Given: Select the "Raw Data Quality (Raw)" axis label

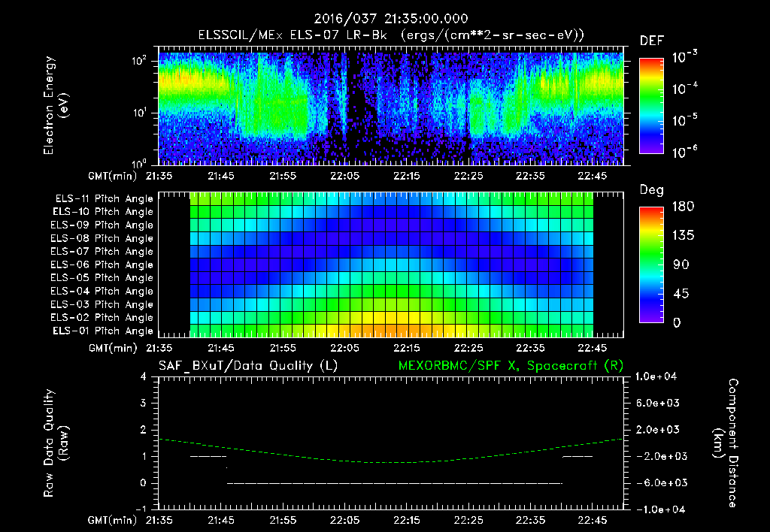Looking at the screenshot, I should point(56,443).
